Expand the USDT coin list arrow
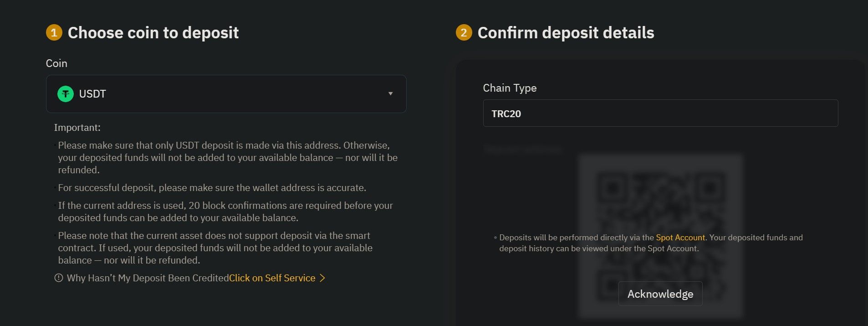This screenshot has height=326, width=868. [390, 94]
